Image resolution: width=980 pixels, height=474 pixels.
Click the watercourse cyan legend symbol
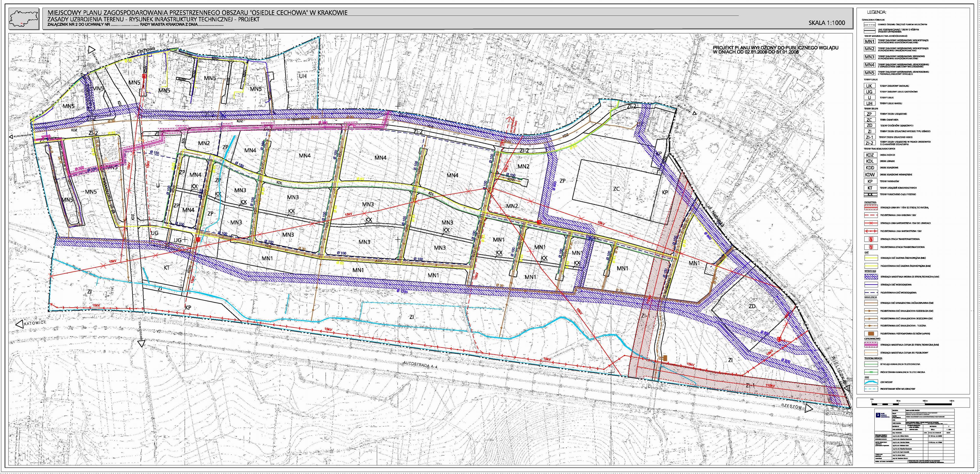click(871, 382)
